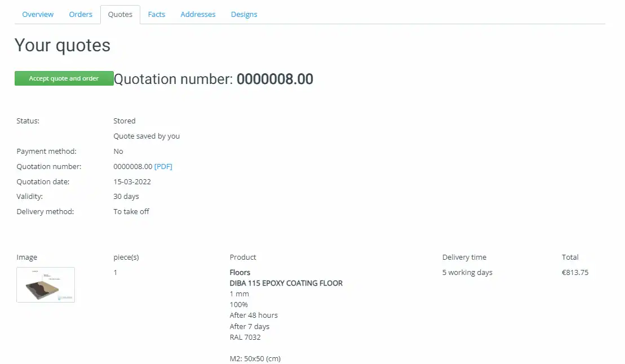Click the piece(s) column header
Viewport: 625px width, 364px height.
tap(126, 257)
